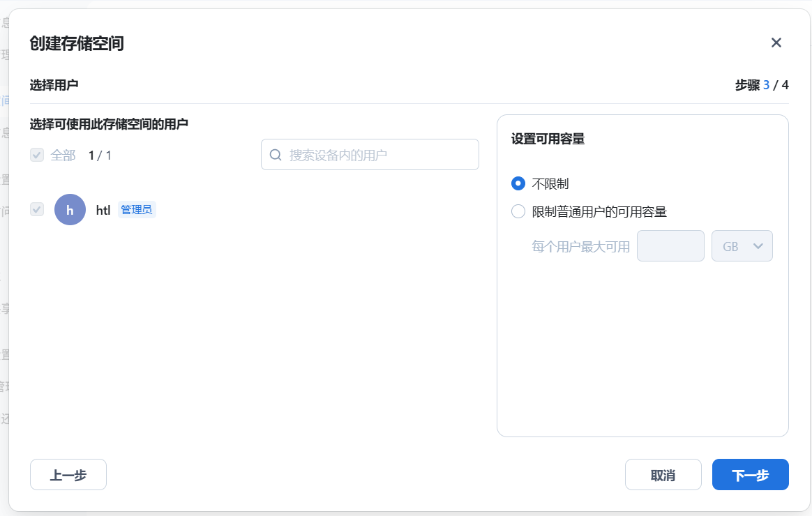The height and width of the screenshot is (516, 812).
Task: Click the 选择用户 section heading
Action: tap(54, 85)
